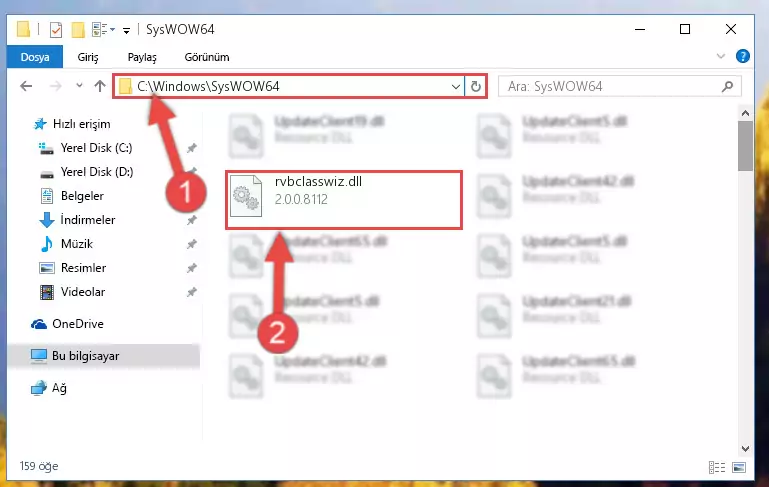
Task: Open Resimler folder in sidebar
Action: click(83, 268)
